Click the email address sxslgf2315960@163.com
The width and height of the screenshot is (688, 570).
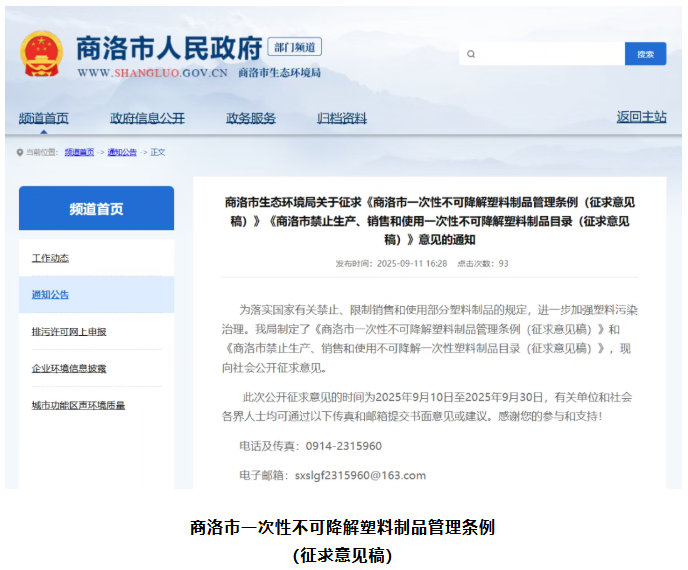click(361, 475)
